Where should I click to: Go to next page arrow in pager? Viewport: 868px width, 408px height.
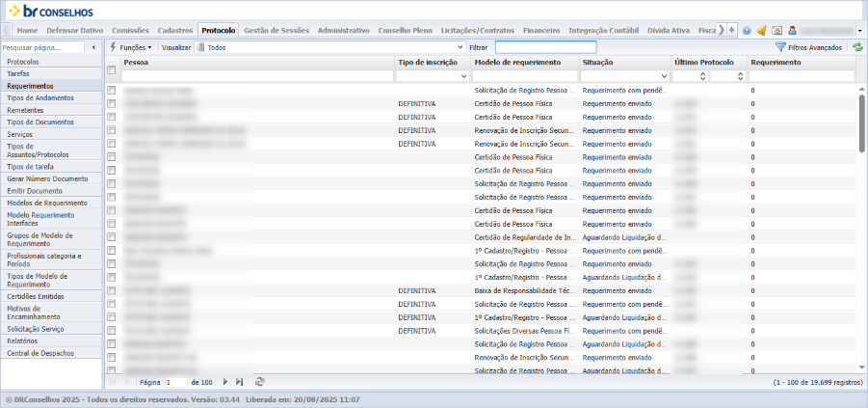[x=225, y=382]
